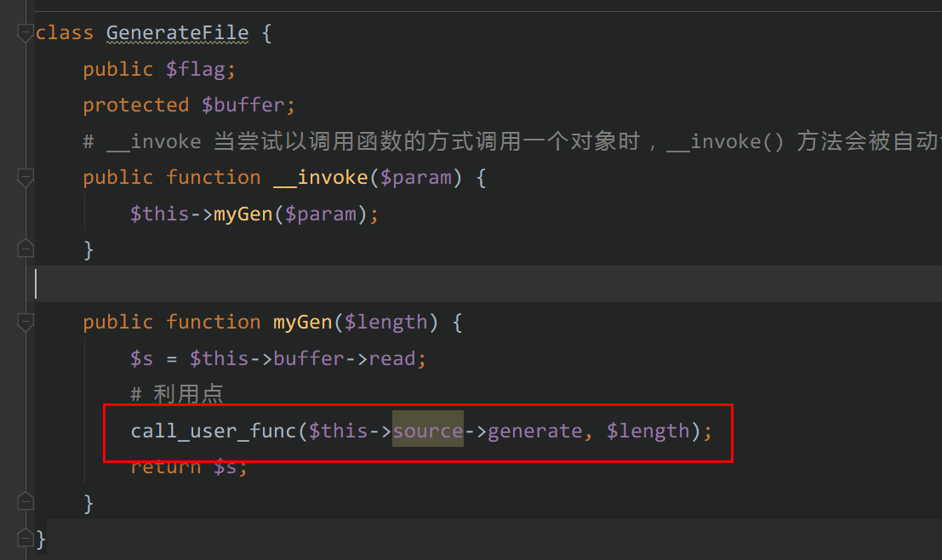Screen dimensions: 942x560
Task: Click the '# 利用点' comment
Action: [177, 394]
